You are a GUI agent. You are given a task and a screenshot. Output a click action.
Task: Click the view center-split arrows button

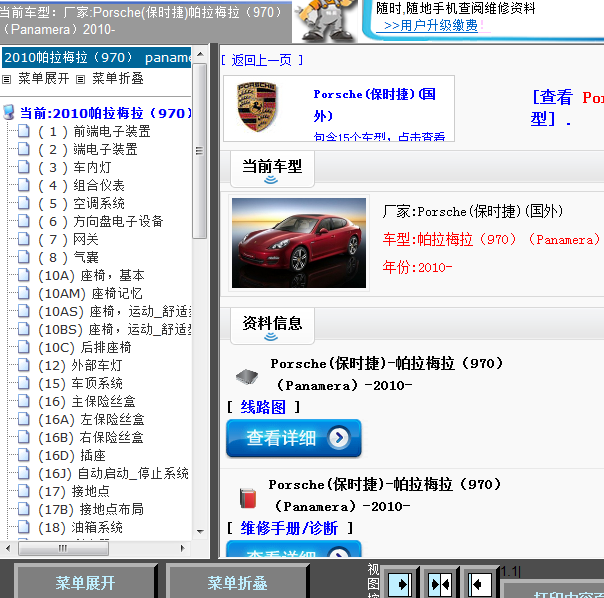440,585
